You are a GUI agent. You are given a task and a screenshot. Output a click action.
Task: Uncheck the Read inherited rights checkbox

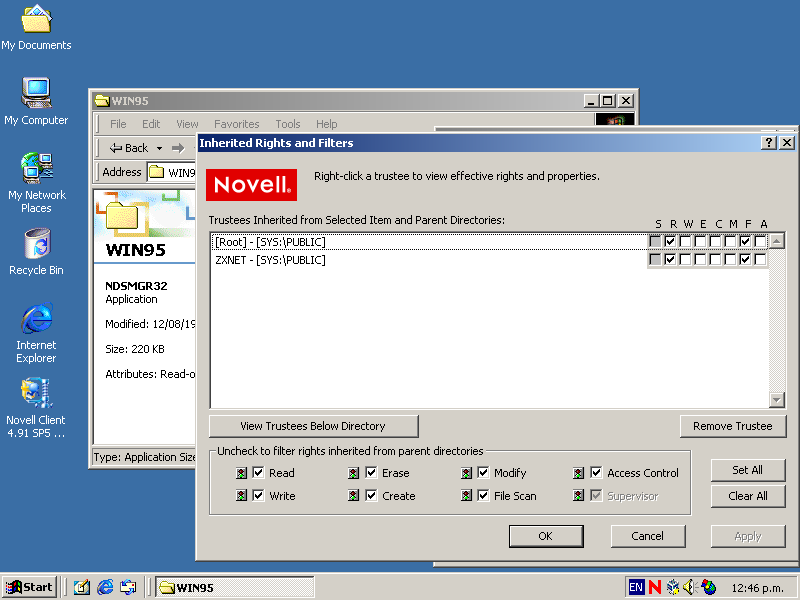click(x=258, y=472)
